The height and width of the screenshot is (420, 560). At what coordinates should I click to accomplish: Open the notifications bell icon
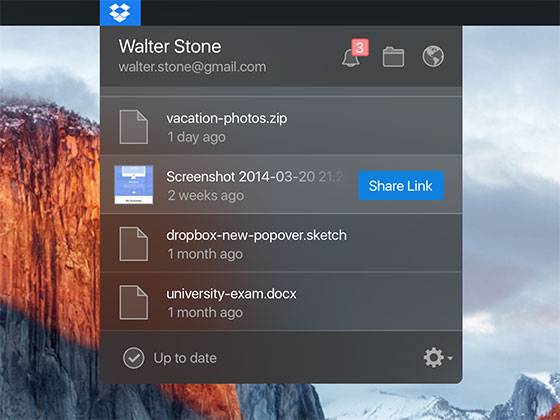click(x=350, y=58)
